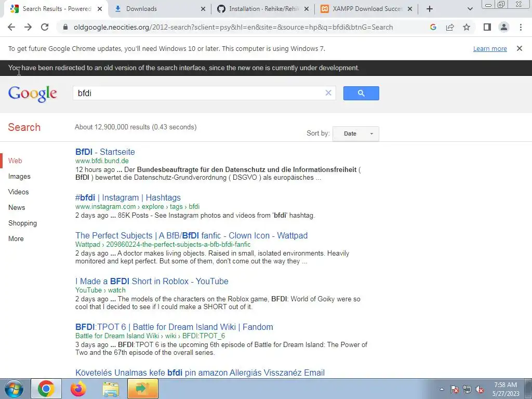Click the About 12,900,000 results text
Screen dimensions: 532x399
[x=136, y=127]
